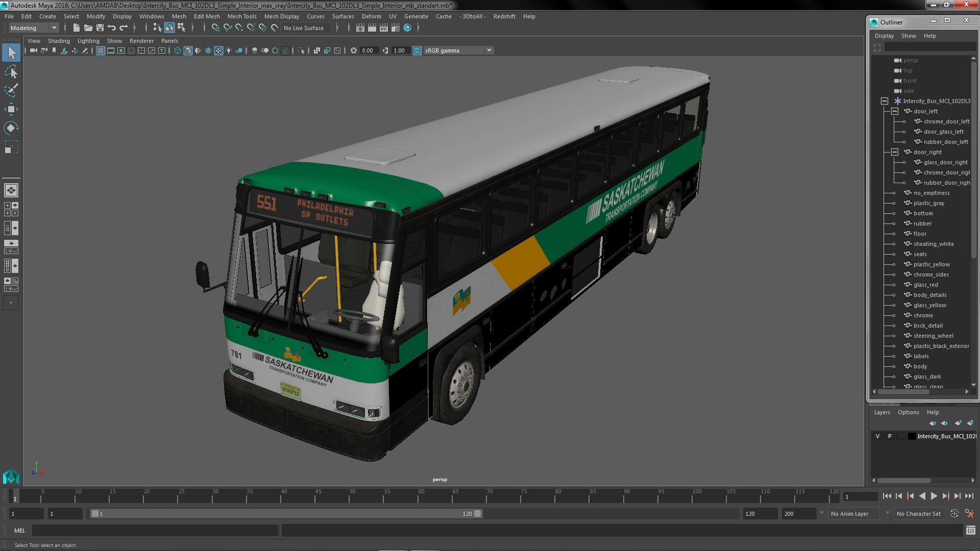Render the current frame icon
Viewport: 980px width, 551px height.
(x=372, y=28)
